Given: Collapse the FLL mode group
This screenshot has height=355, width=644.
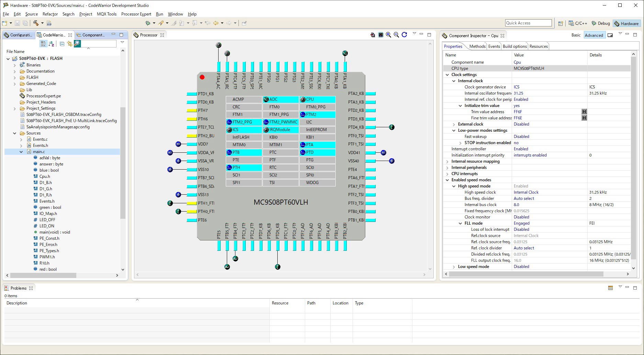Looking at the screenshot, I should point(460,223).
